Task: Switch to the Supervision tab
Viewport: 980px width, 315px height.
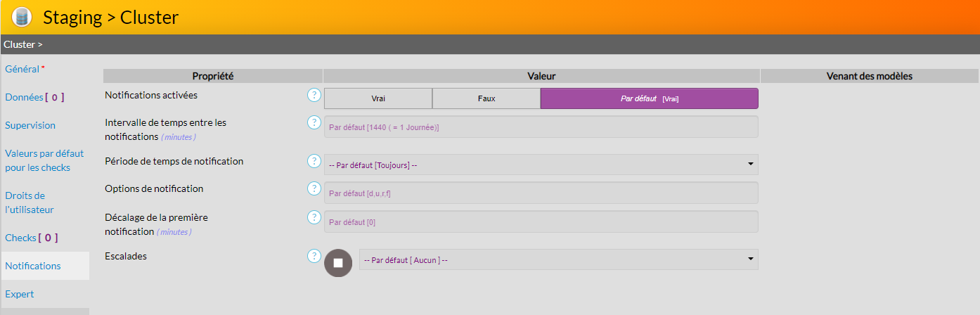Action: pyautogui.click(x=30, y=125)
